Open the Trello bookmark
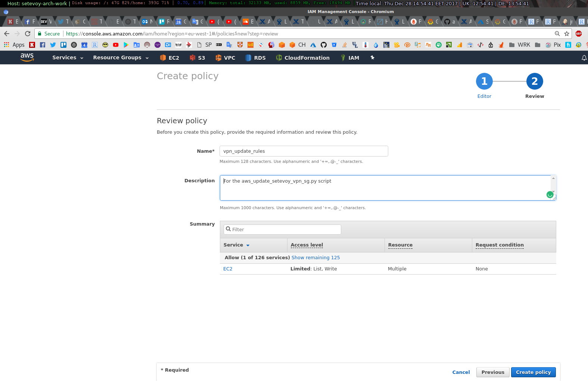This screenshot has height=381, width=588. (63, 45)
